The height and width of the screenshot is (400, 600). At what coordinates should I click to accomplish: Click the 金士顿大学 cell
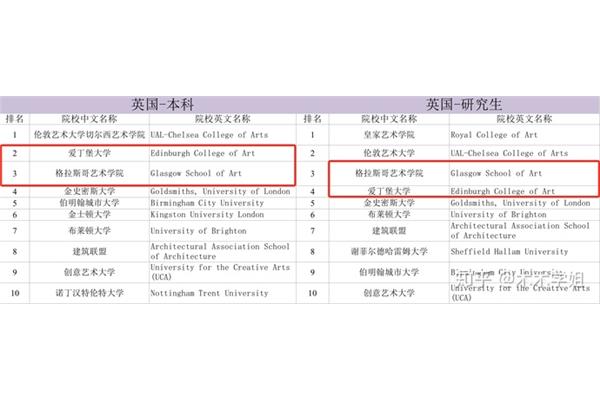89,214
